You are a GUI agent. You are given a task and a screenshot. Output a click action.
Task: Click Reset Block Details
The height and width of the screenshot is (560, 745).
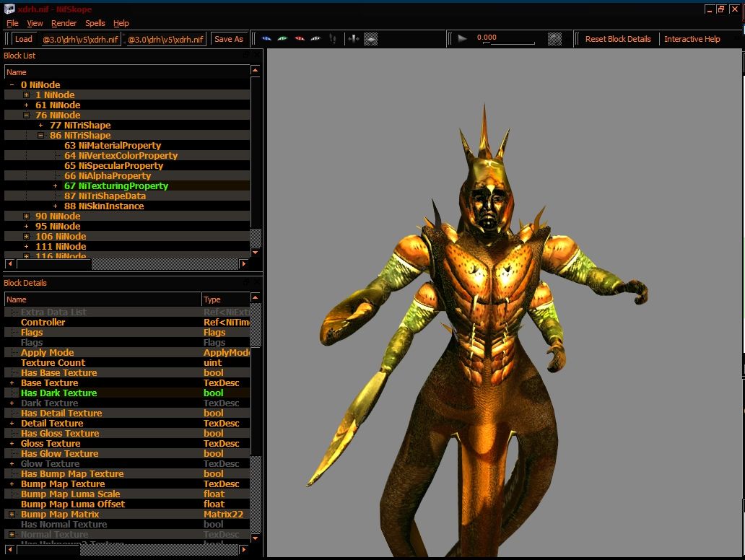point(618,39)
